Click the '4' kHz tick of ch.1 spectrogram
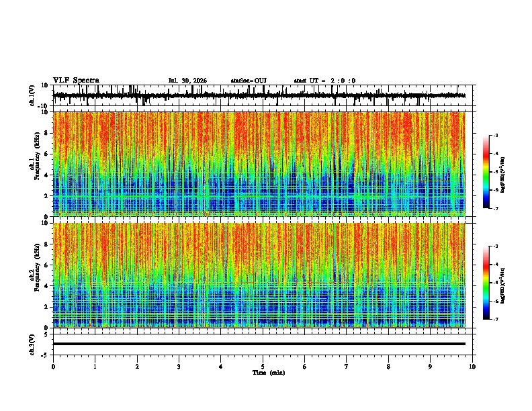532x411 pixels. coord(46,175)
